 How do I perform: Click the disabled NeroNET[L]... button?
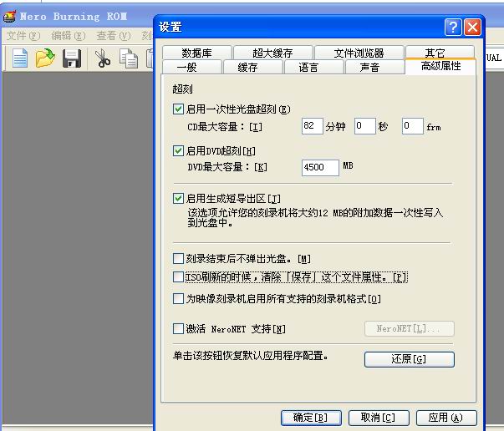410,328
